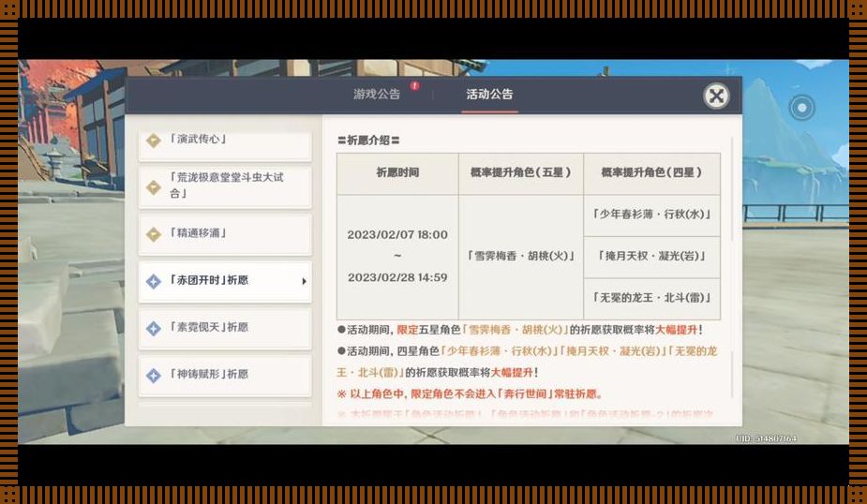
Task: Click the「祈愿介绍」section heading
Action: click(x=368, y=141)
